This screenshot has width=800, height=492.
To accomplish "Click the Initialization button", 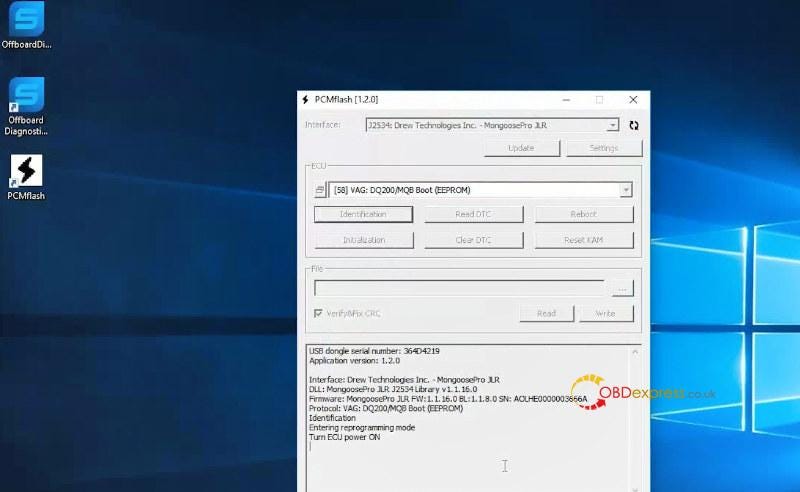I will pos(364,240).
